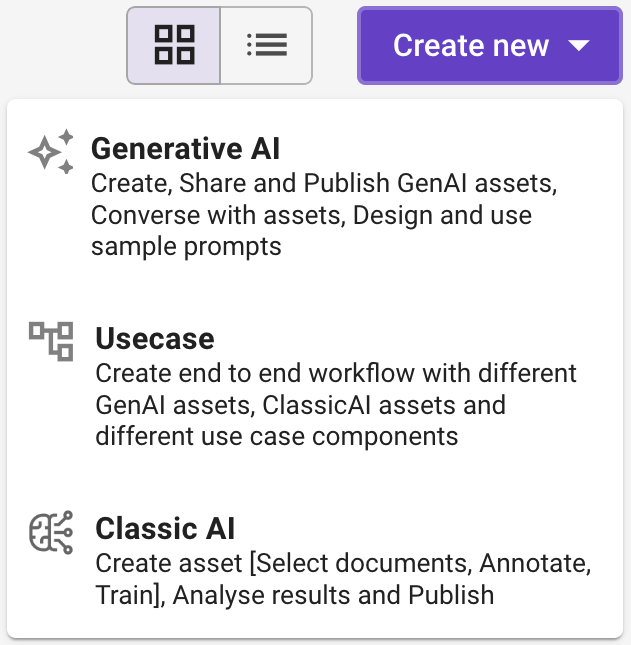
Task: Click 'GenAI assets, ClassicAI assets and' line
Action: (301, 405)
